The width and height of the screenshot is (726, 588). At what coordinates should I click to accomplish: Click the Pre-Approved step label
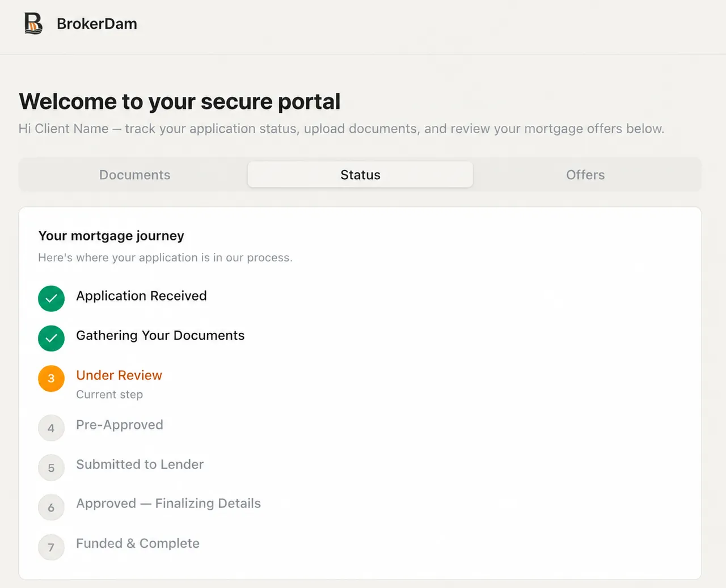pyautogui.click(x=120, y=425)
